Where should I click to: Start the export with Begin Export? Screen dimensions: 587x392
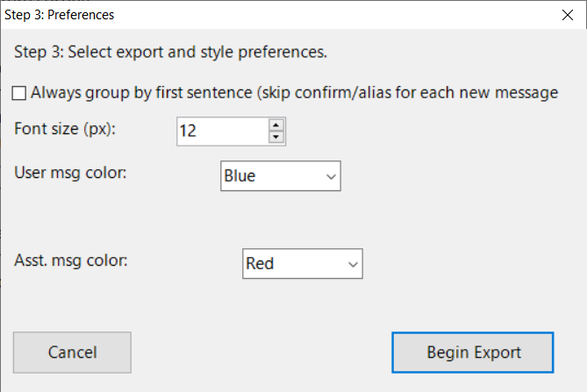(473, 353)
